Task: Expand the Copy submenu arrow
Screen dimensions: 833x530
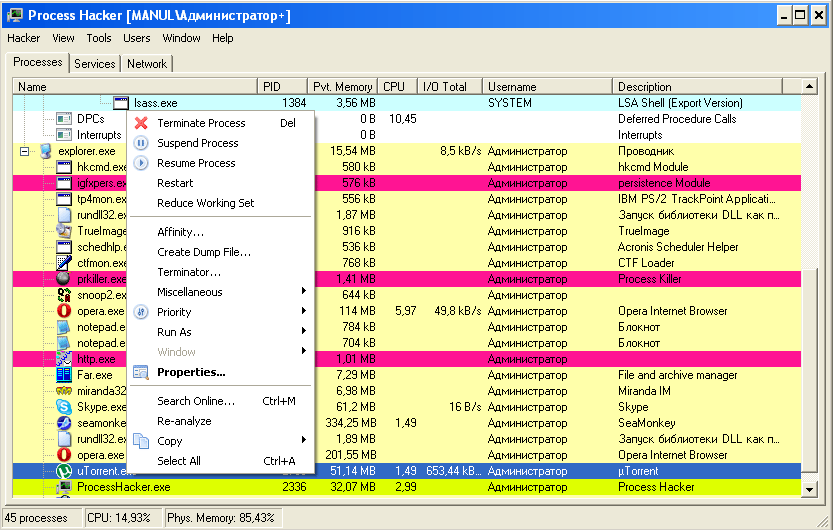Action: point(303,440)
